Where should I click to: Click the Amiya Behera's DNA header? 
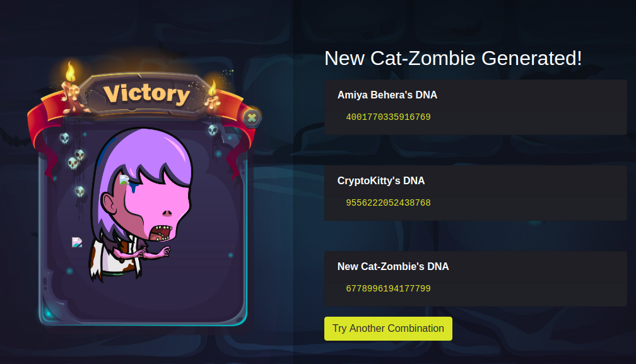click(387, 95)
